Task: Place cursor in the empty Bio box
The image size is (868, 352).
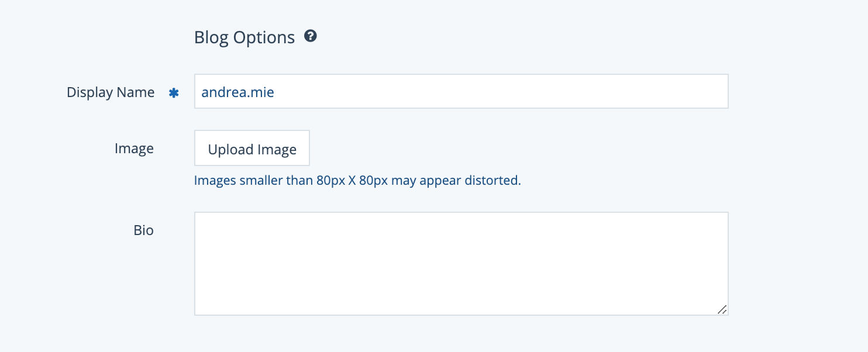Action: (461, 263)
